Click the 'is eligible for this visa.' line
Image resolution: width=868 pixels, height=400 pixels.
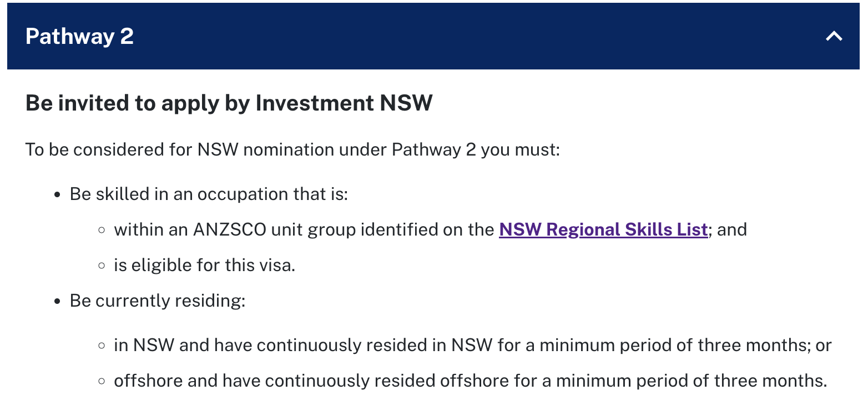pyautogui.click(x=204, y=265)
